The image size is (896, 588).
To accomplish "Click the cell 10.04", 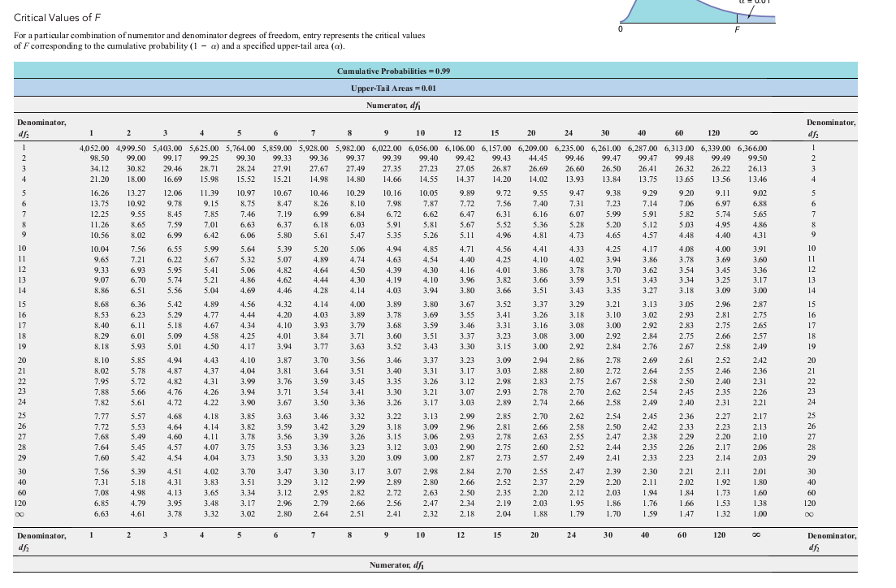I will click(99, 249).
